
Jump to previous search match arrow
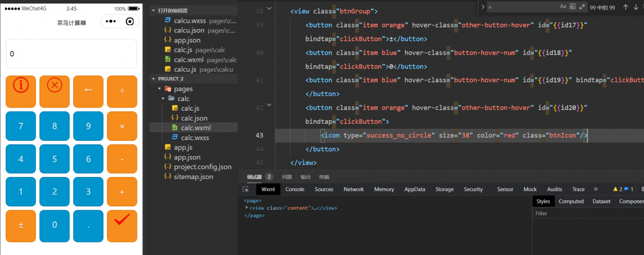(x=625, y=7)
